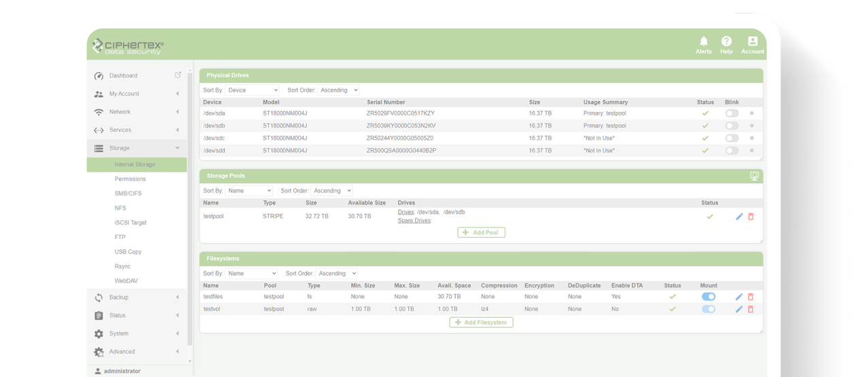Delete the testfiles filesystem
The width and height of the screenshot is (868, 377).
pos(751,297)
